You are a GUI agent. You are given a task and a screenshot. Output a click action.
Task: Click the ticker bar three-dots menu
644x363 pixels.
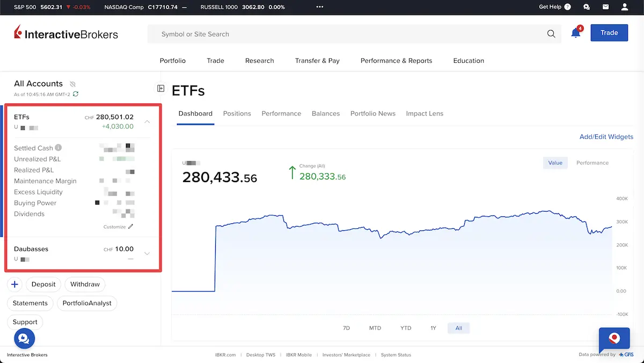click(320, 7)
